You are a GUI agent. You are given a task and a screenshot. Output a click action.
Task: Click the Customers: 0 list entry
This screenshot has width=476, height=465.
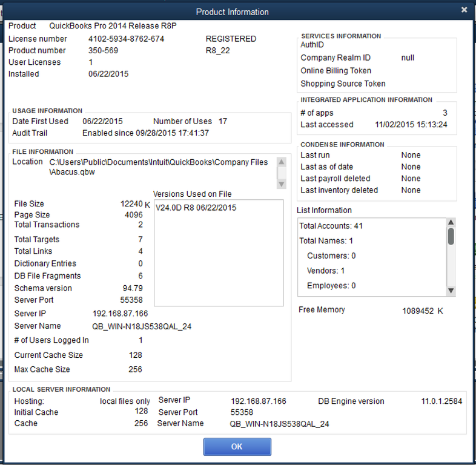(331, 256)
